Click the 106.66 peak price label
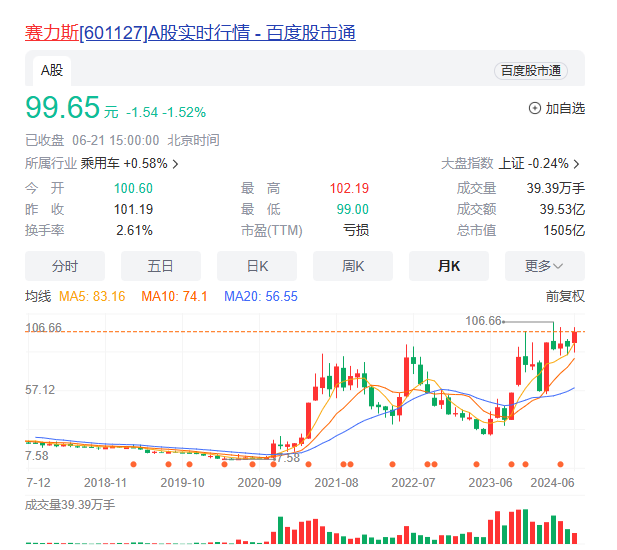Viewport: 617px width, 550px height. click(x=483, y=320)
